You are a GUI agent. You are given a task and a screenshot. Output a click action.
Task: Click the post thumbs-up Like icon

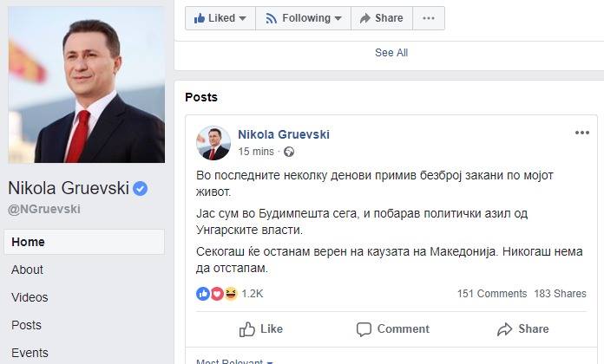click(247, 328)
